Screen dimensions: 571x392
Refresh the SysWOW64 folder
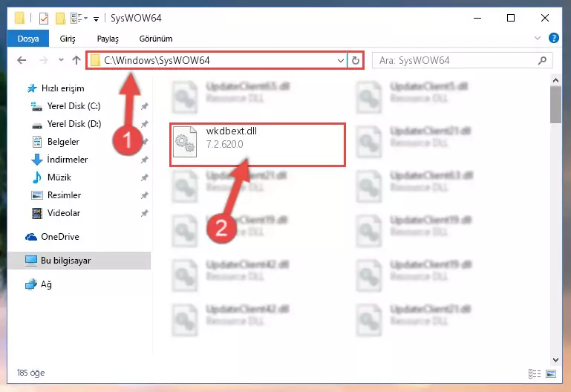pyautogui.click(x=356, y=60)
